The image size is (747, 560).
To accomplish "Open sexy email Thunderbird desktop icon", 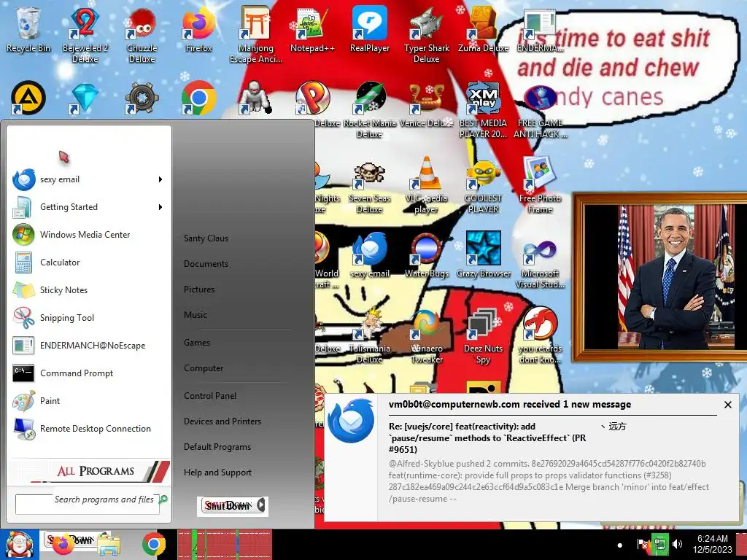I will coord(370,255).
